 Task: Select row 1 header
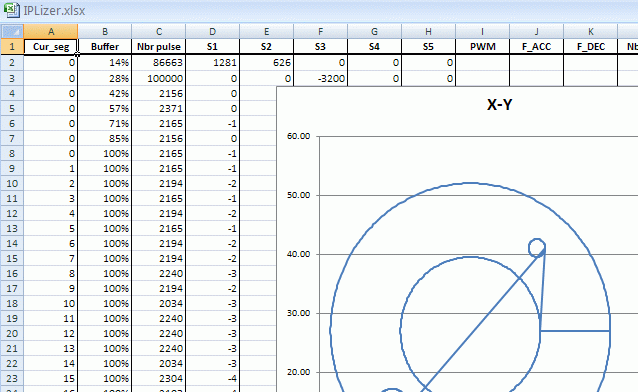point(12,47)
